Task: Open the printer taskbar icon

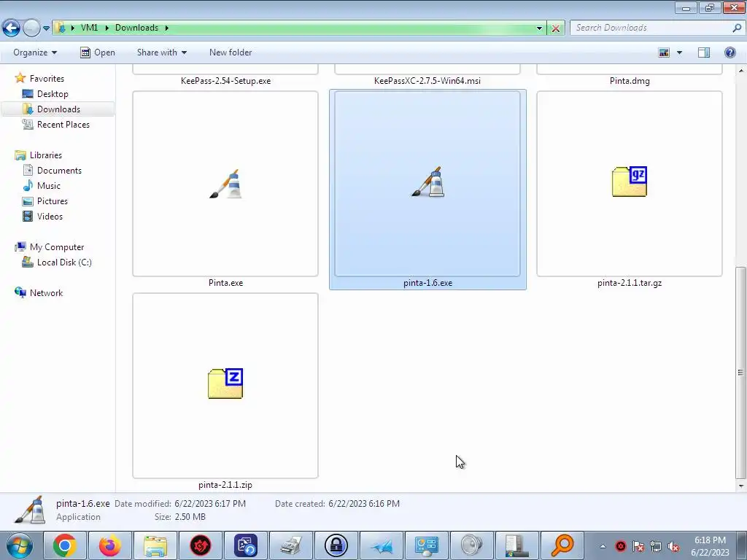Action: point(290,545)
